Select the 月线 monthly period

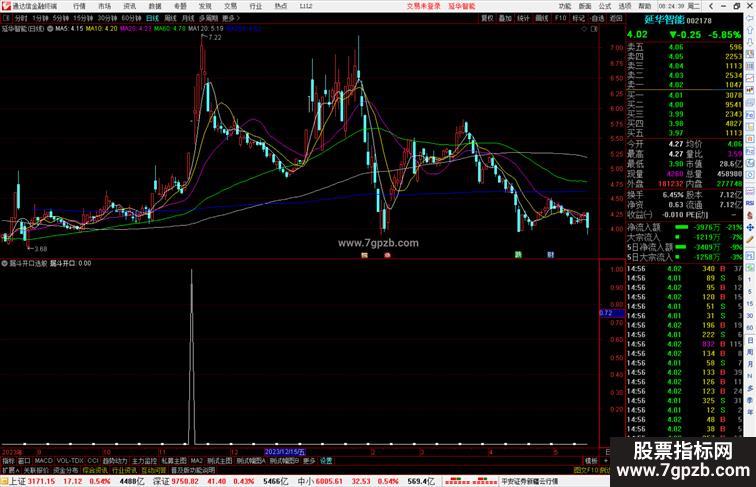click(x=188, y=18)
